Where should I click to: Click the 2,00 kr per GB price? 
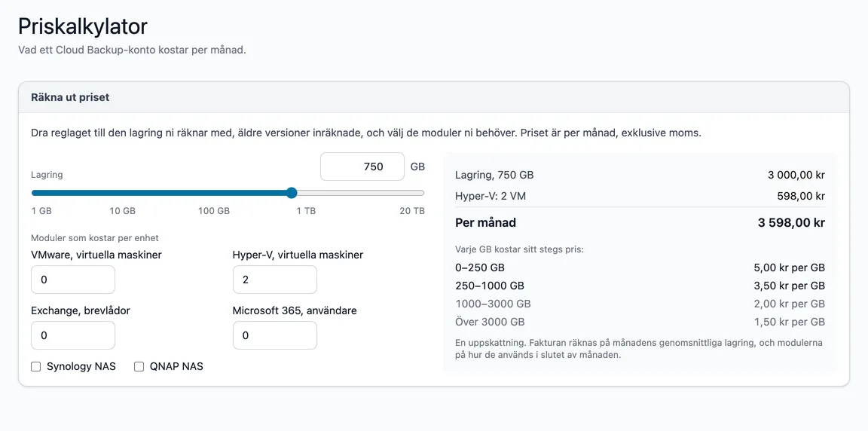790,304
